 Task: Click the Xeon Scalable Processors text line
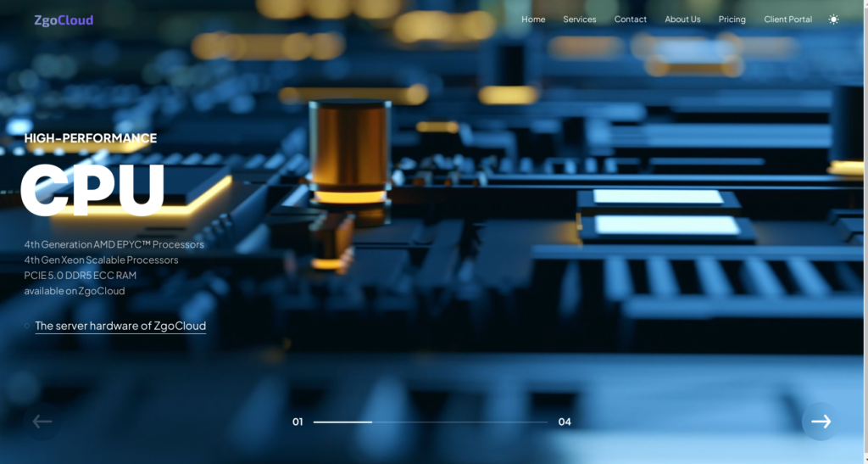pos(101,260)
